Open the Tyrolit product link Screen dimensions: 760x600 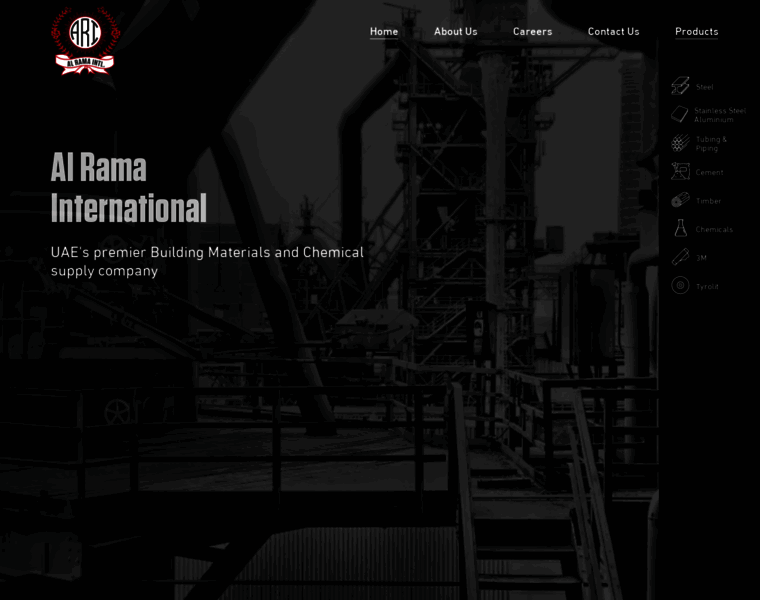[707, 286]
